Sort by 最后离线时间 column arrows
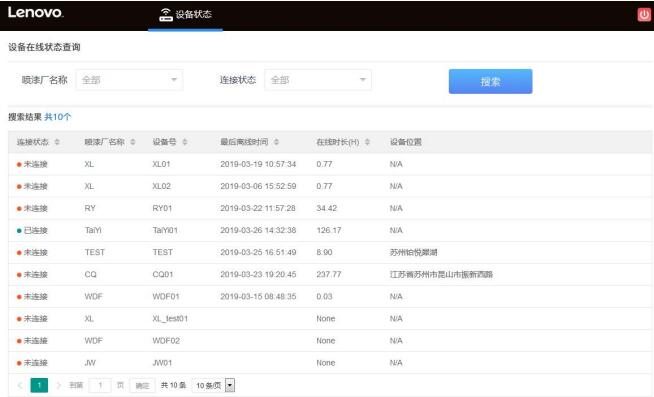 coord(276,142)
